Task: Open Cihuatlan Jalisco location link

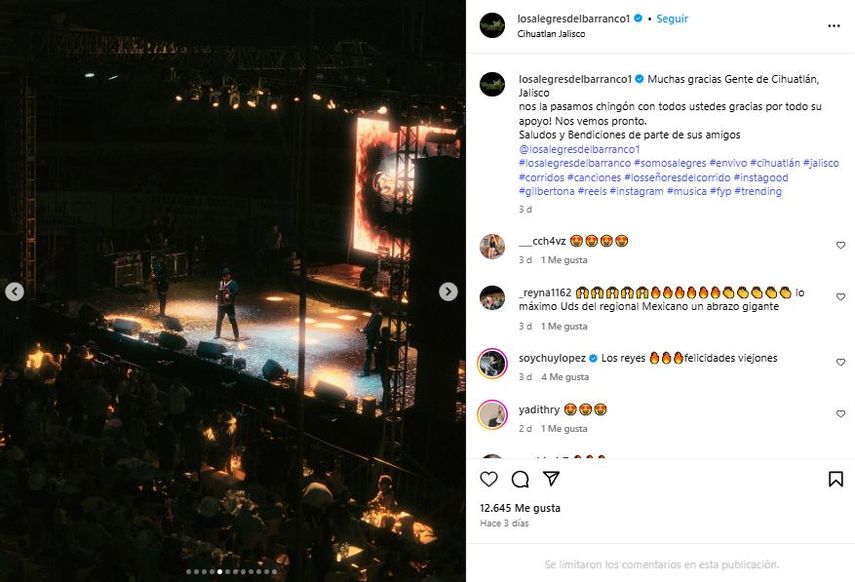Action: (x=551, y=34)
